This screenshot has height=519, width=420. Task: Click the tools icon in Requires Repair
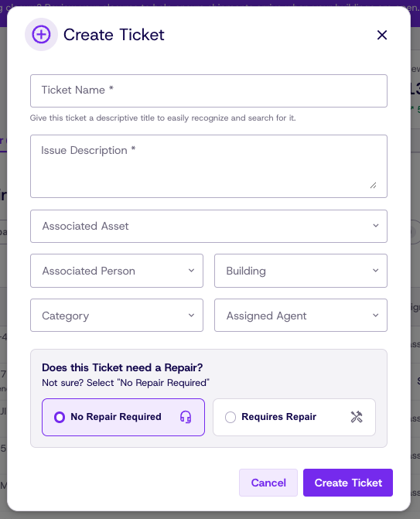357,417
